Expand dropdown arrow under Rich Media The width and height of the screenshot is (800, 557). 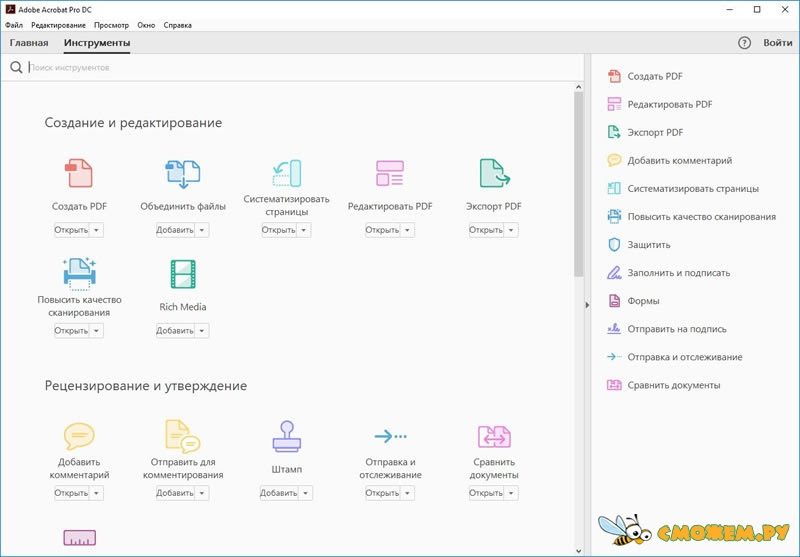tap(202, 331)
